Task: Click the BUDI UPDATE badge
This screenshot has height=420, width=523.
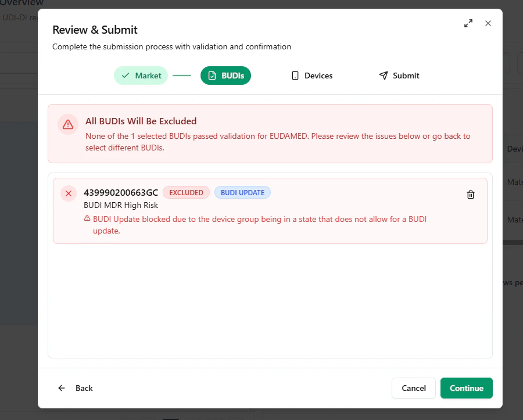Action: pyautogui.click(x=242, y=193)
